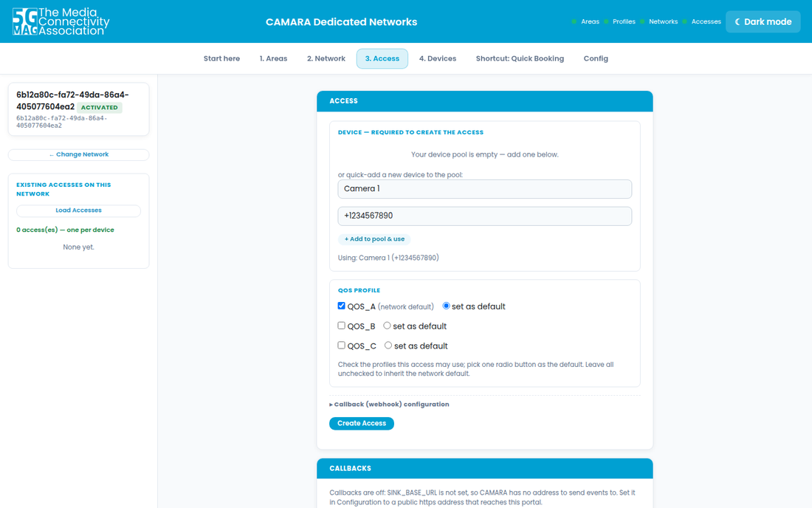Click the ACTIVATED status badge
Image resolution: width=812 pixels, height=508 pixels.
pos(100,108)
